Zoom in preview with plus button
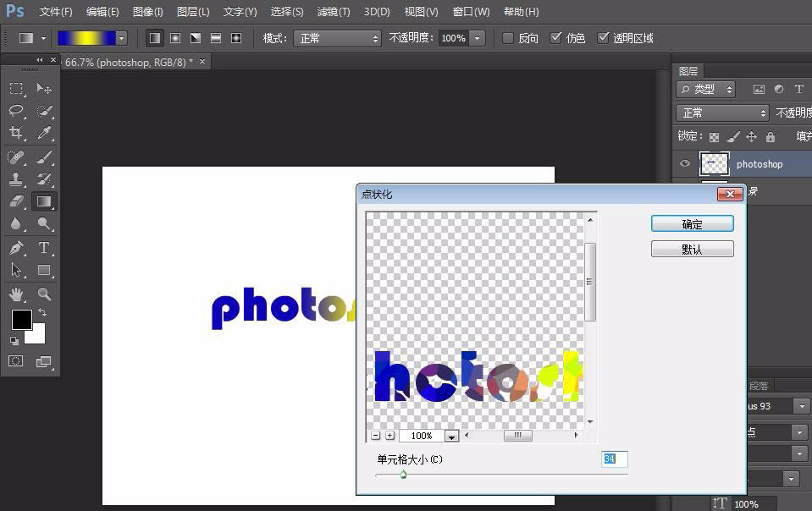The height and width of the screenshot is (511, 812). point(390,436)
